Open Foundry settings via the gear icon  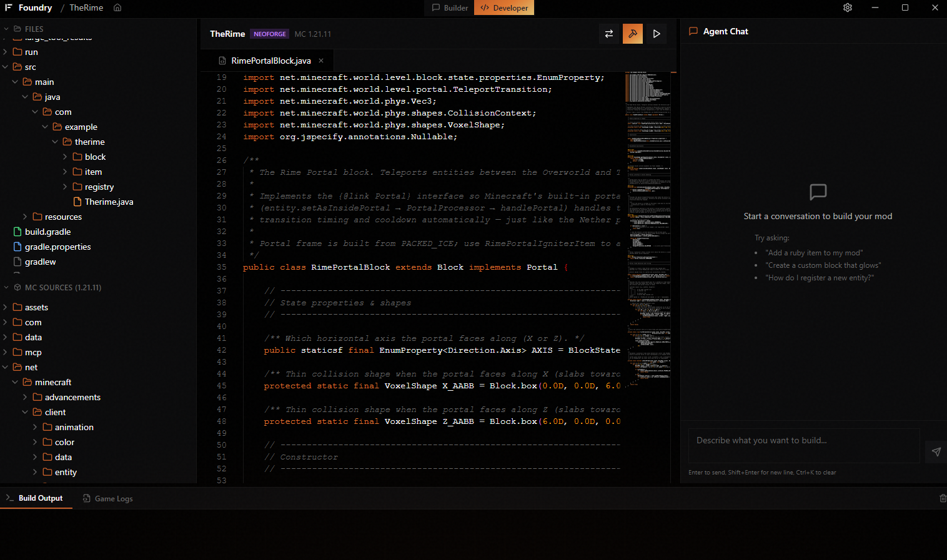click(847, 7)
